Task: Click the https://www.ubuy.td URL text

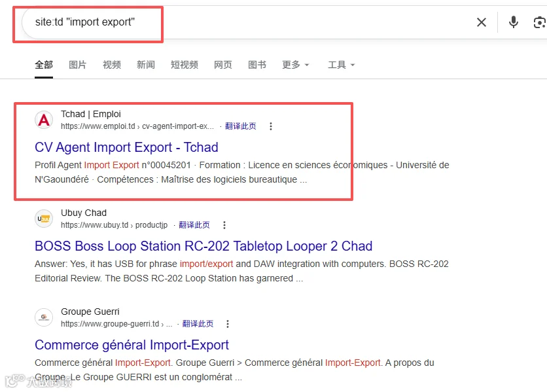Action: (94, 225)
